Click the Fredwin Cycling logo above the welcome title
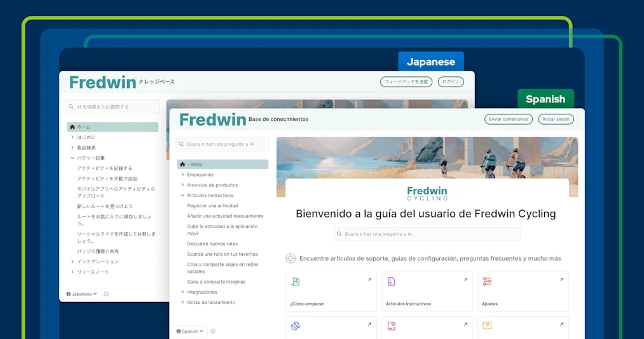This screenshot has height=339, width=644. pos(427,193)
